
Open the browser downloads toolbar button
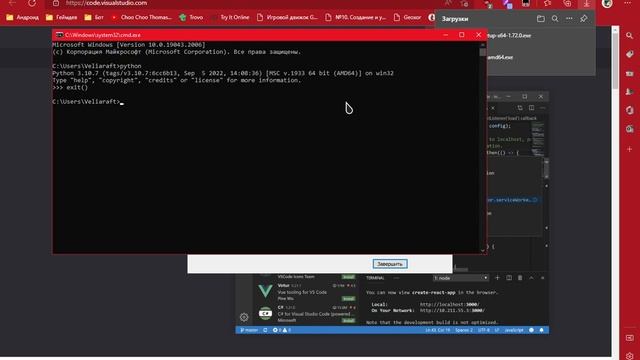click(587, 3)
